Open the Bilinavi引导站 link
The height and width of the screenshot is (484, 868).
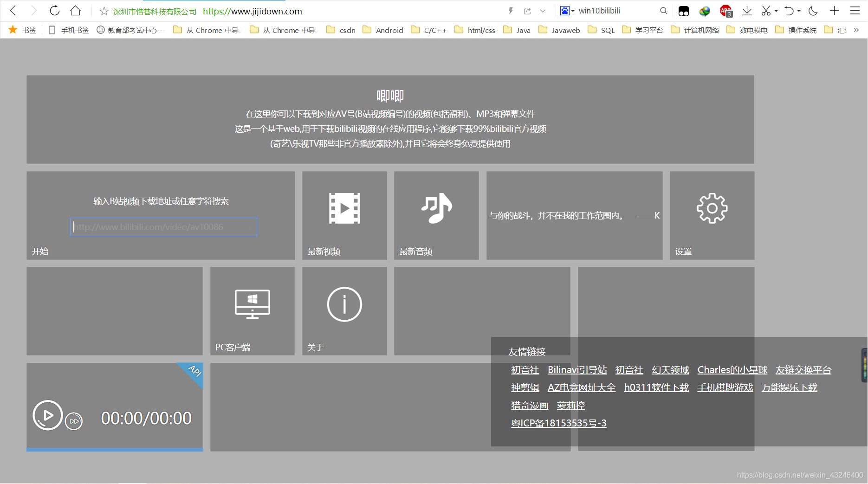(577, 370)
